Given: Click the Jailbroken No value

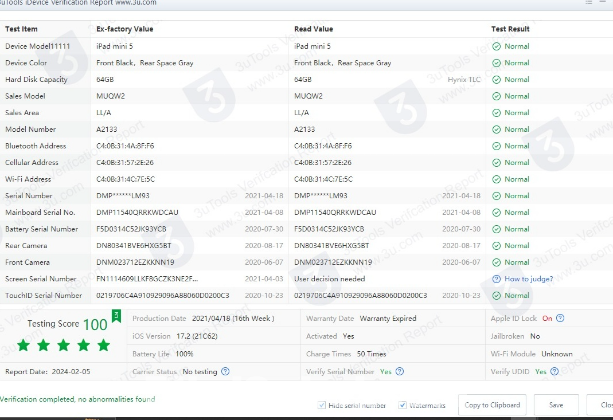Looking at the screenshot, I should tap(535, 336).
